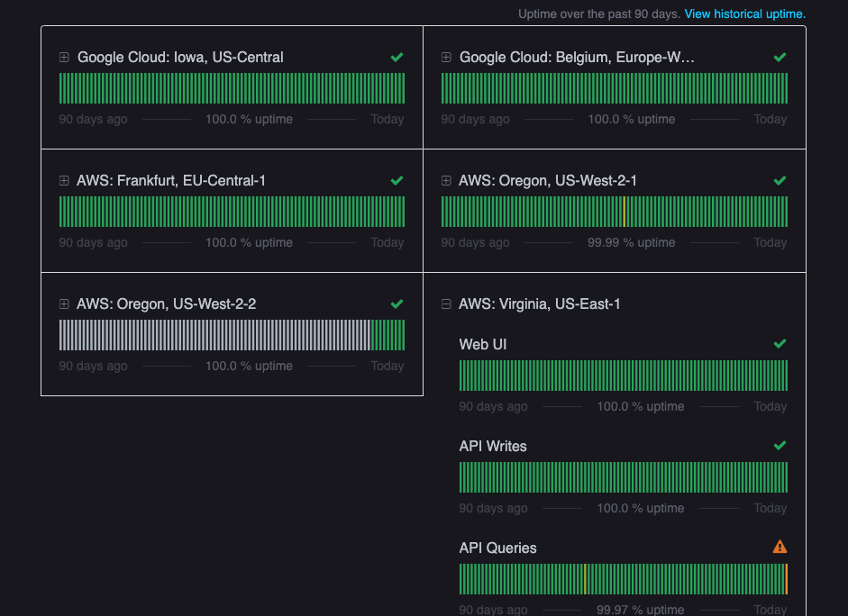The width and height of the screenshot is (848, 616).
Task: Click green checkmark next to API Writes
Action: point(780,446)
